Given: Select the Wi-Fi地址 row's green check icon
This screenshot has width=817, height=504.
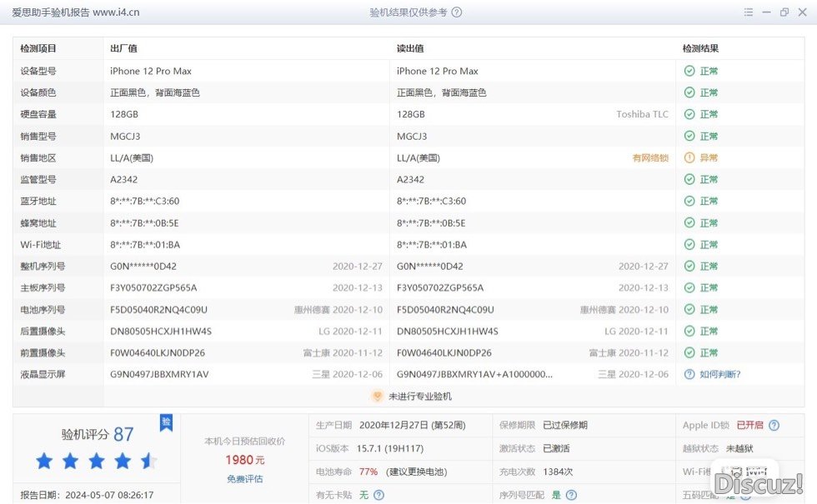Looking at the screenshot, I should tap(689, 244).
